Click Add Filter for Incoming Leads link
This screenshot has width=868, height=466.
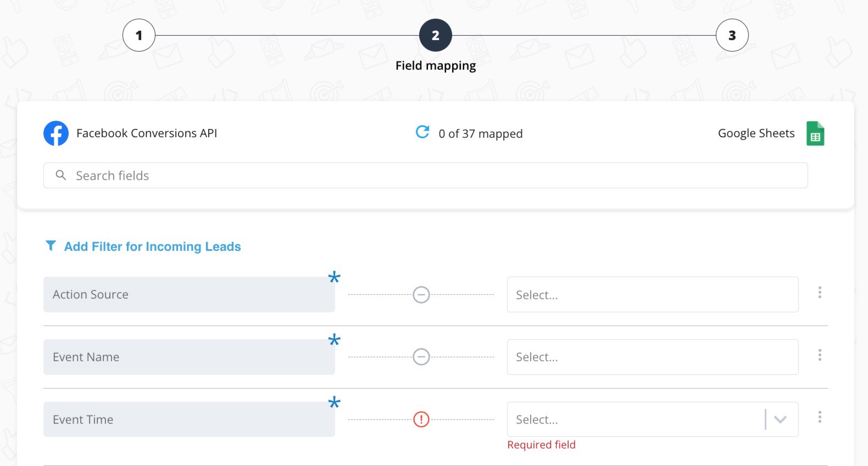(153, 246)
